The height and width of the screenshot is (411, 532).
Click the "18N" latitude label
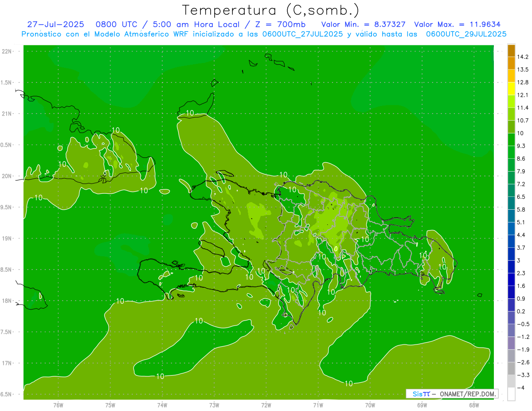7,301
